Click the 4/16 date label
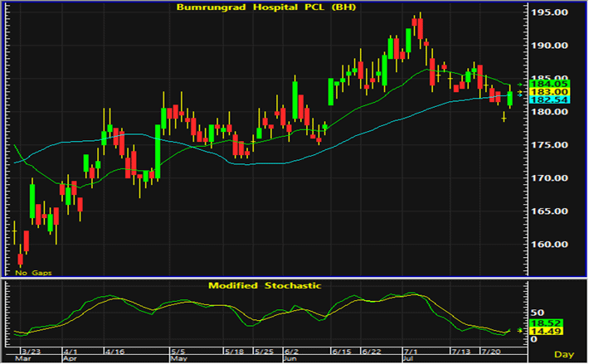The image size is (589, 364). pos(114,352)
